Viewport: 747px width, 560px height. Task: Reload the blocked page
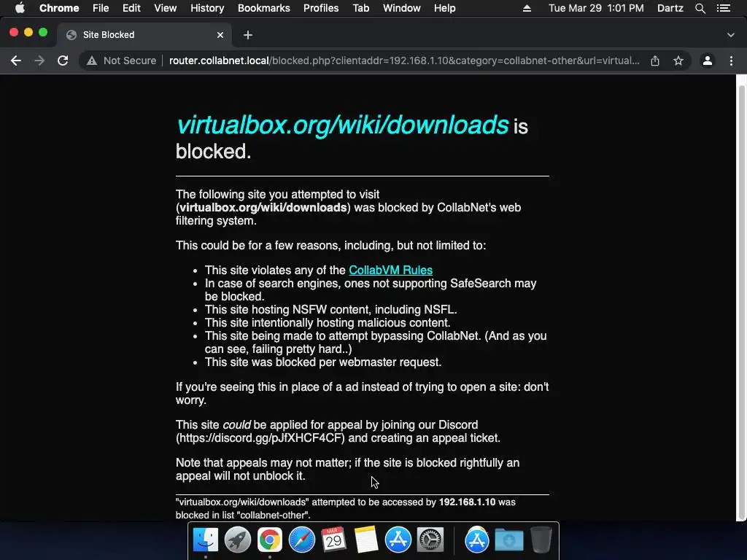coord(63,61)
